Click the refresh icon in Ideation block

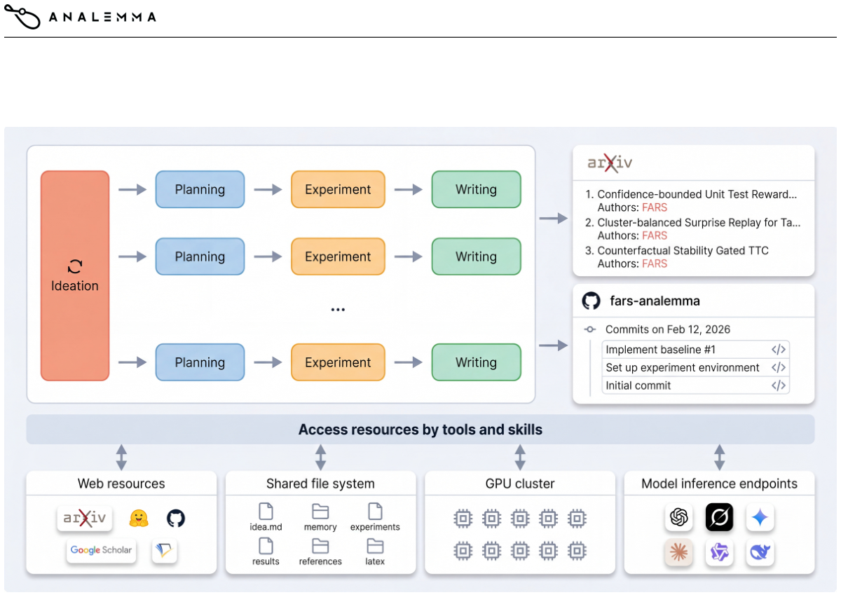(75, 266)
